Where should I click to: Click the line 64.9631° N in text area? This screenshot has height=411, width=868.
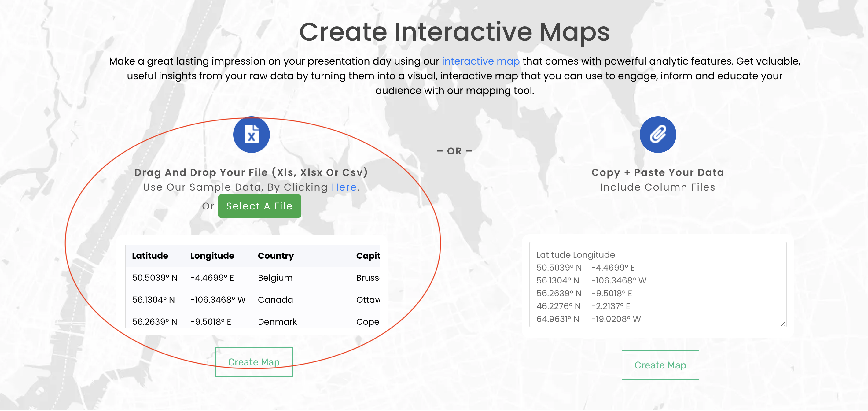click(588, 319)
